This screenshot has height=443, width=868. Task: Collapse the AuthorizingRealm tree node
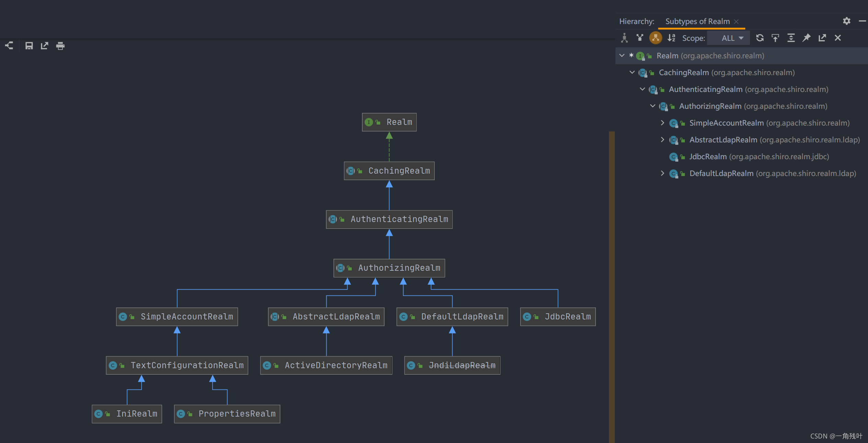(x=653, y=106)
